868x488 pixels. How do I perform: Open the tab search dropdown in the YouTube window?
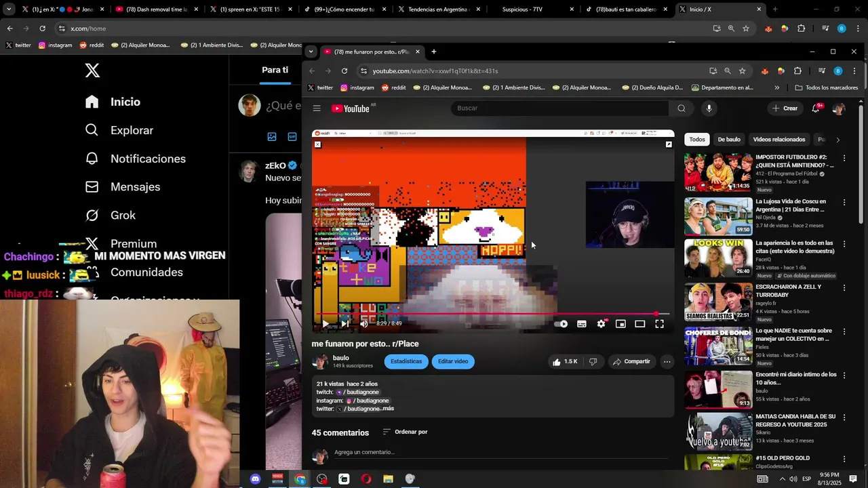[311, 52]
